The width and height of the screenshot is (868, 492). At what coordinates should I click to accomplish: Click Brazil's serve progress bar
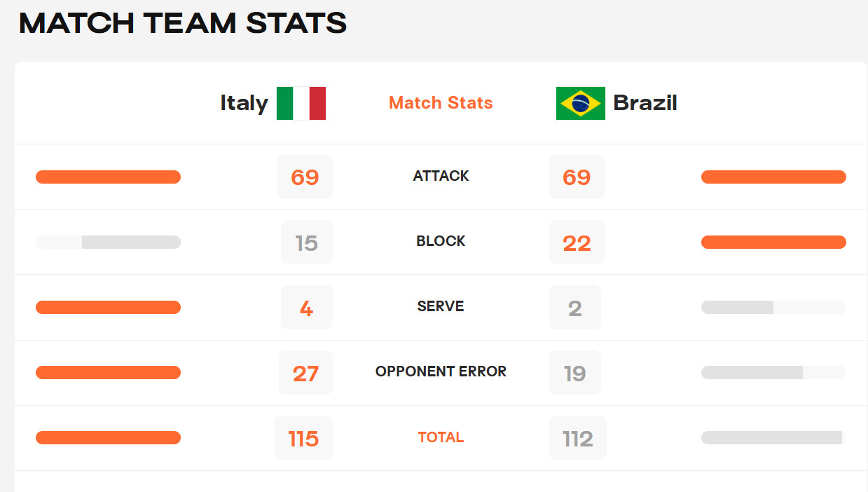point(773,307)
